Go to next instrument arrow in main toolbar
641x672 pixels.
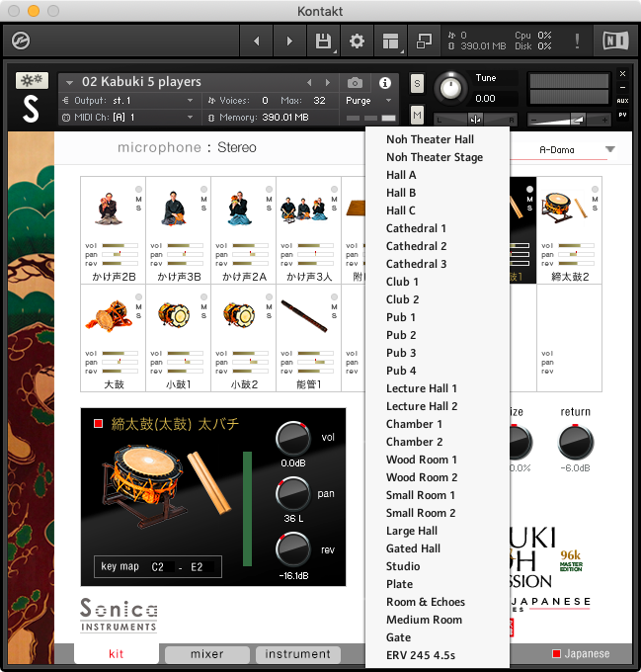tap(289, 42)
